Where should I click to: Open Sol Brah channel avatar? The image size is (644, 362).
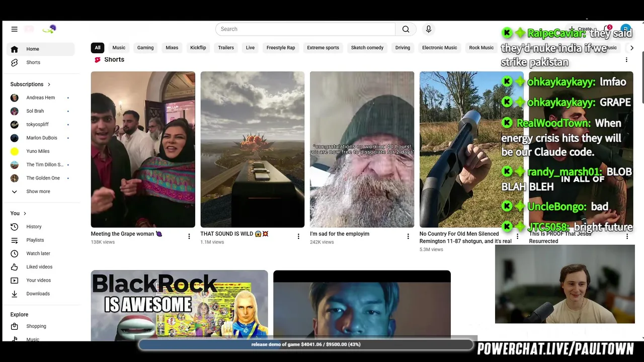click(x=14, y=111)
